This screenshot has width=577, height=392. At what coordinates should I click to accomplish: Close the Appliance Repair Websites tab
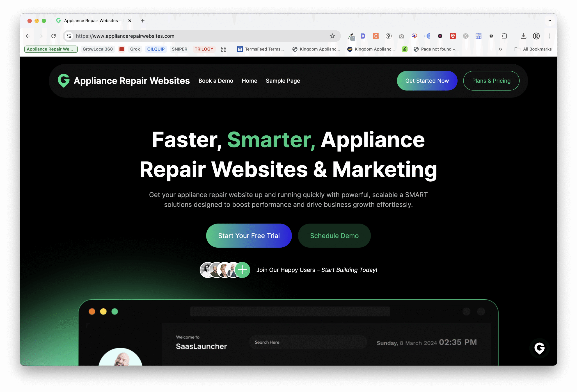click(x=130, y=21)
